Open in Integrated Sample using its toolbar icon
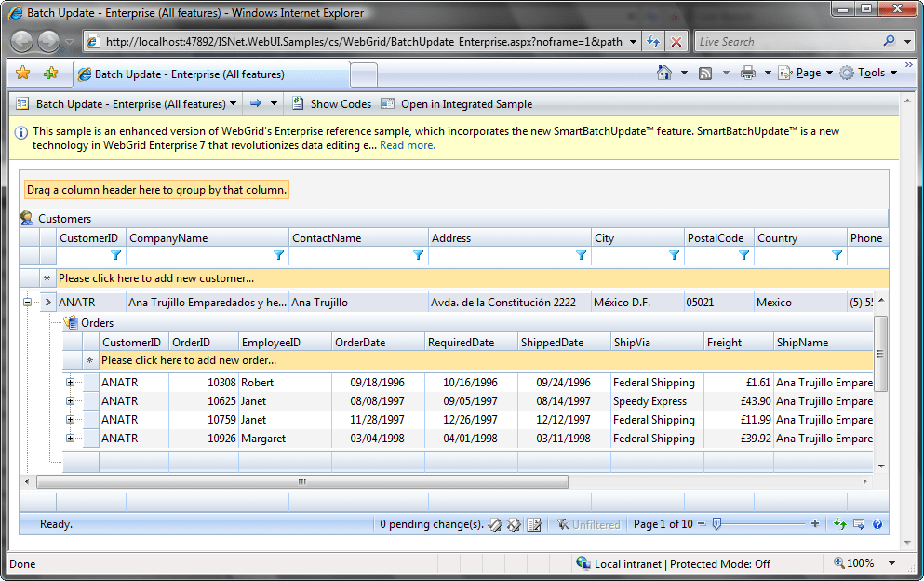 387,104
